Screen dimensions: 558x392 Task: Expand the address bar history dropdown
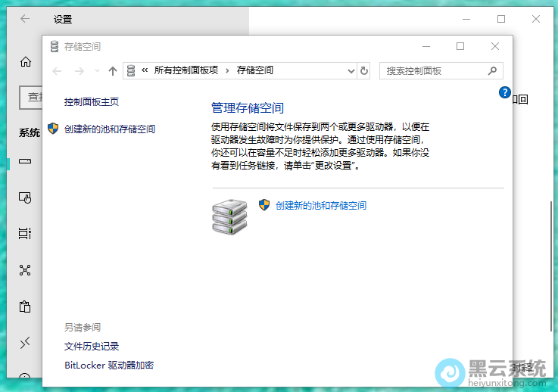click(351, 70)
